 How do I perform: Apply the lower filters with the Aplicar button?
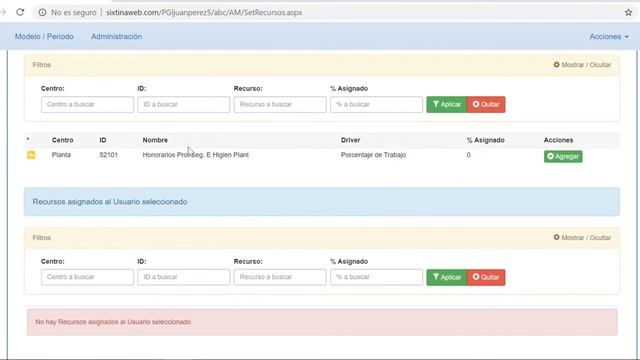coord(447,277)
